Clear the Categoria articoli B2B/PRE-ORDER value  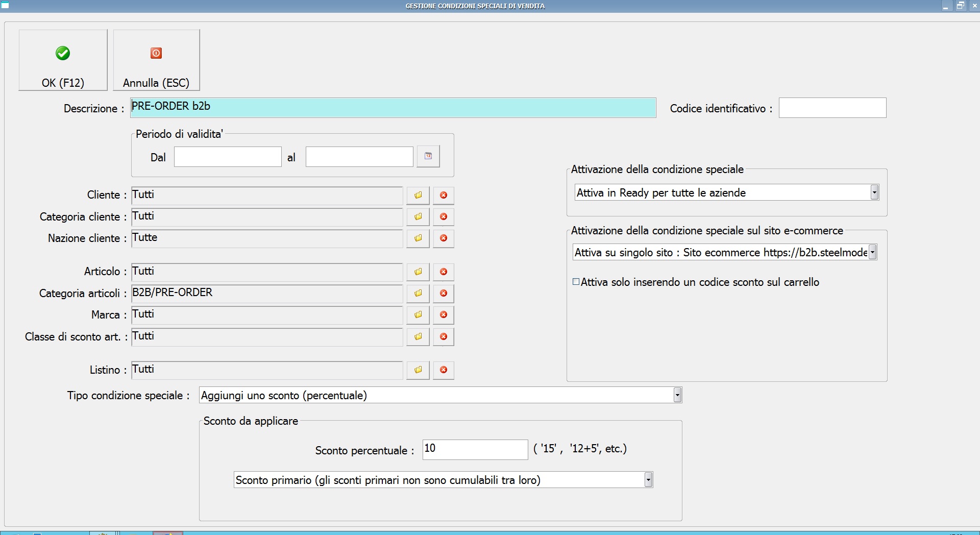tap(444, 294)
